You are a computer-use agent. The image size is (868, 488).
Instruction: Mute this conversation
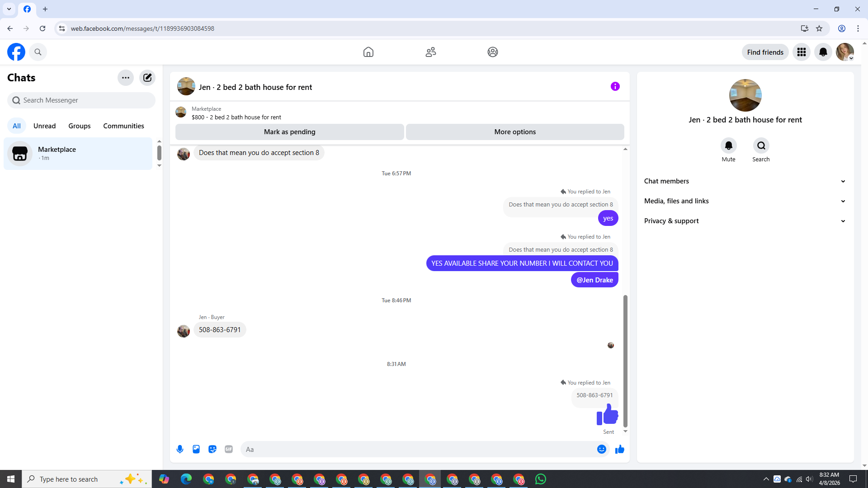coord(728,146)
